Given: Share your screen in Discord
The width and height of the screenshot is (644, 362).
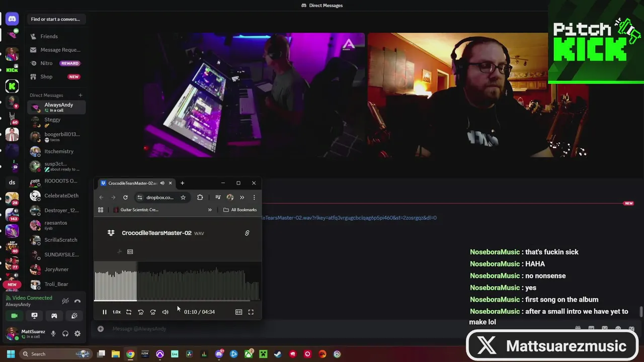Looking at the screenshot, I should 34,316.
